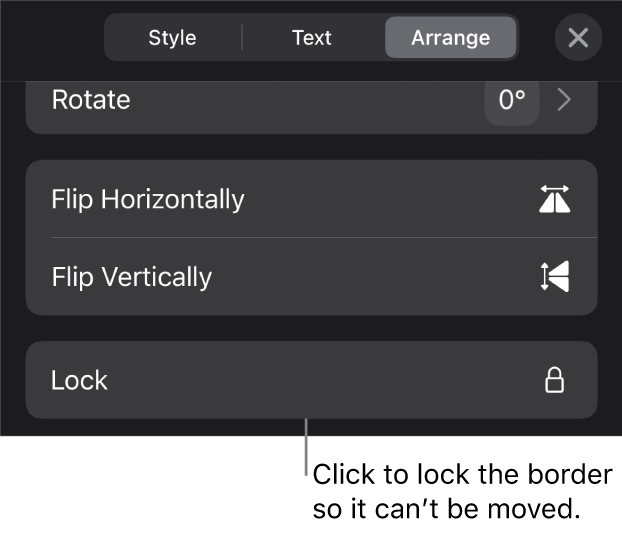Tap the Flip Horizontally label
Screen dimensions: 622x536
(x=147, y=199)
